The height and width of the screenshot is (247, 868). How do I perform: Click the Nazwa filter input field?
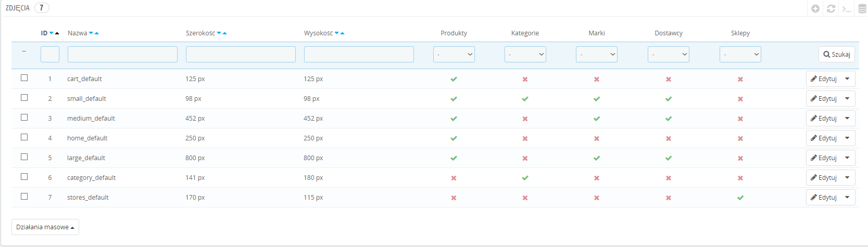[x=122, y=54]
